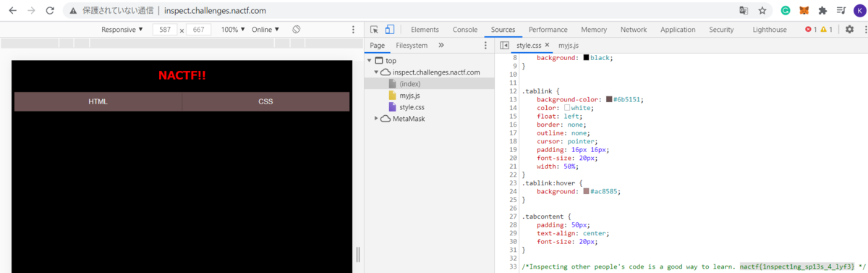Select the Sources panel tab
Image resolution: width=868 pixels, height=273 pixels.
tap(503, 30)
